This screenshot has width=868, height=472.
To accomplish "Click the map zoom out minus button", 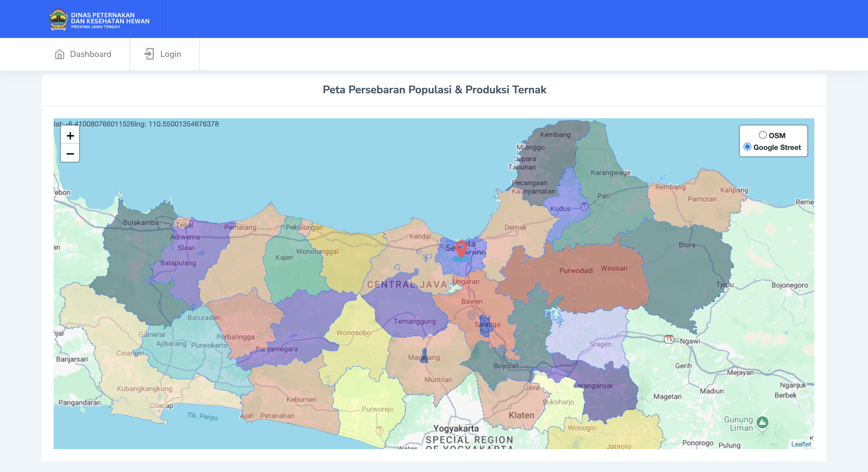I will (70, 154).
